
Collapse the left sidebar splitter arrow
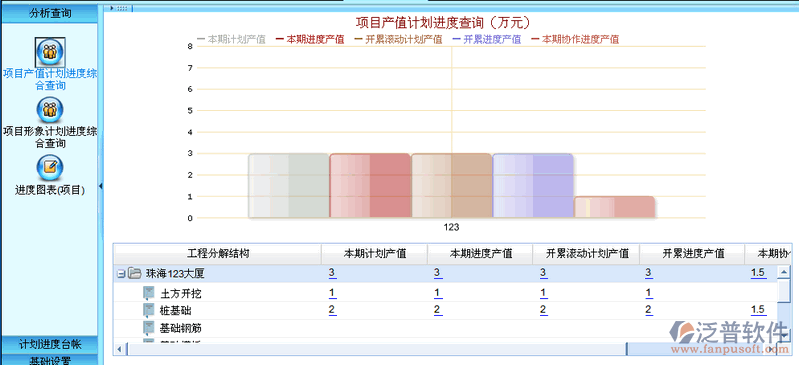point(100,187)
